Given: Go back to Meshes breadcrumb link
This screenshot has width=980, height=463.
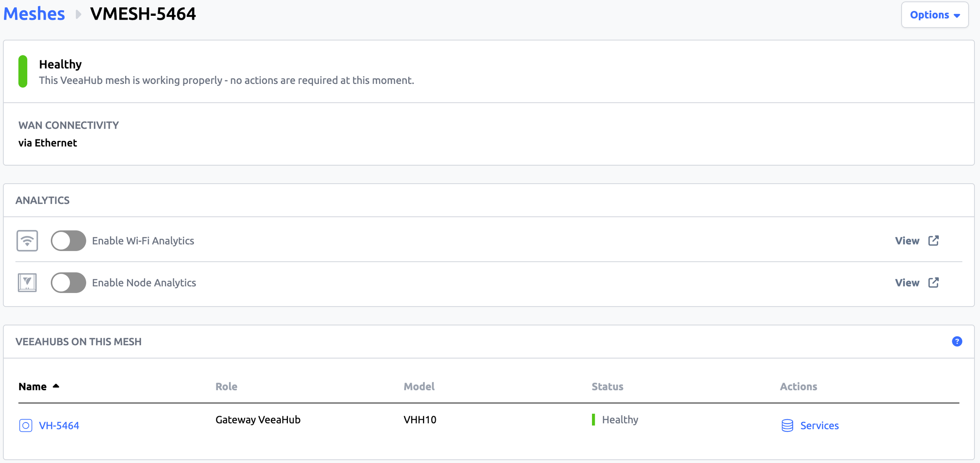Looking at the screenshot, I should 34,14.
